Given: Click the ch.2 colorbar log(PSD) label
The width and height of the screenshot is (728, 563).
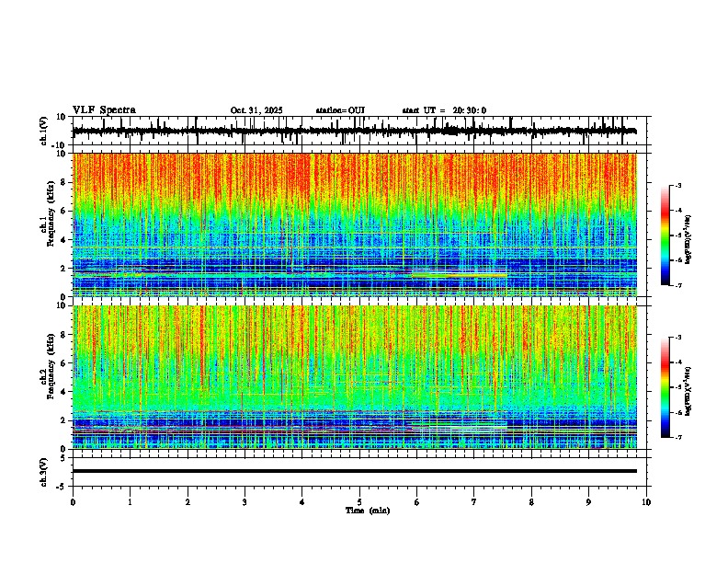Looking at the screenshot, I should click(x=688, y=391).
